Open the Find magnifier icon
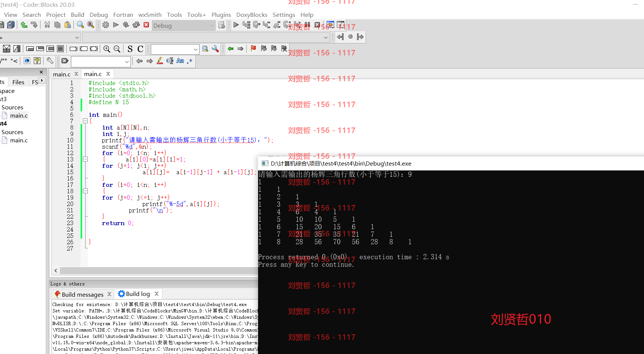The height and width of the screenshot is (354, 644). [x=80, y=25]
